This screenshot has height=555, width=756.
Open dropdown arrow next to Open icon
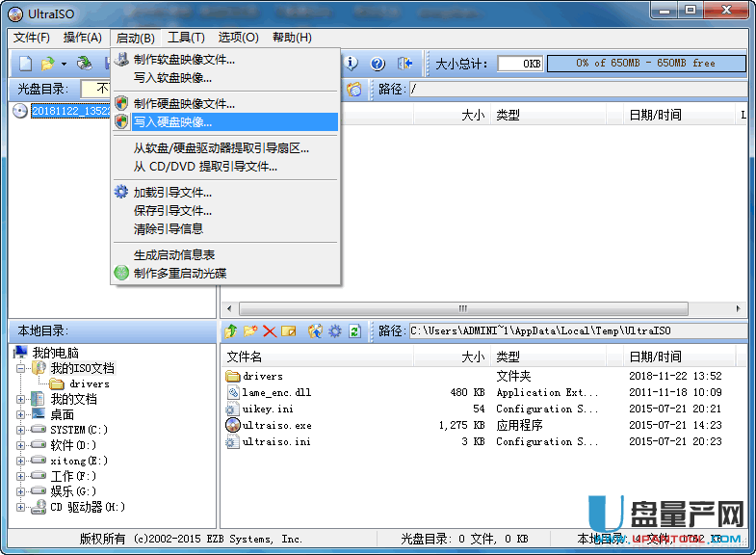(x=64, y=64)
